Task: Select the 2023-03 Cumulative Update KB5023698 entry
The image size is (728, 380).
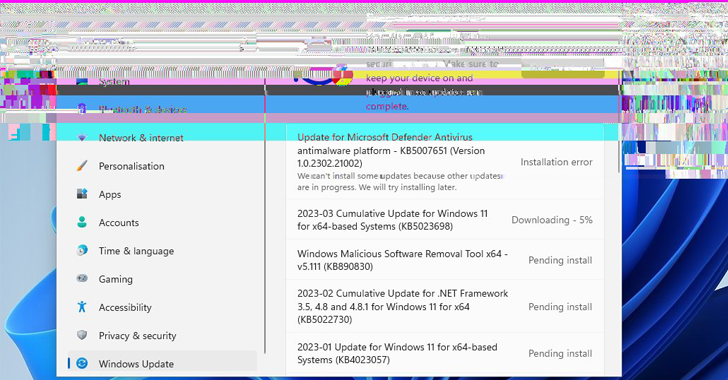Action: click(445, 220)
